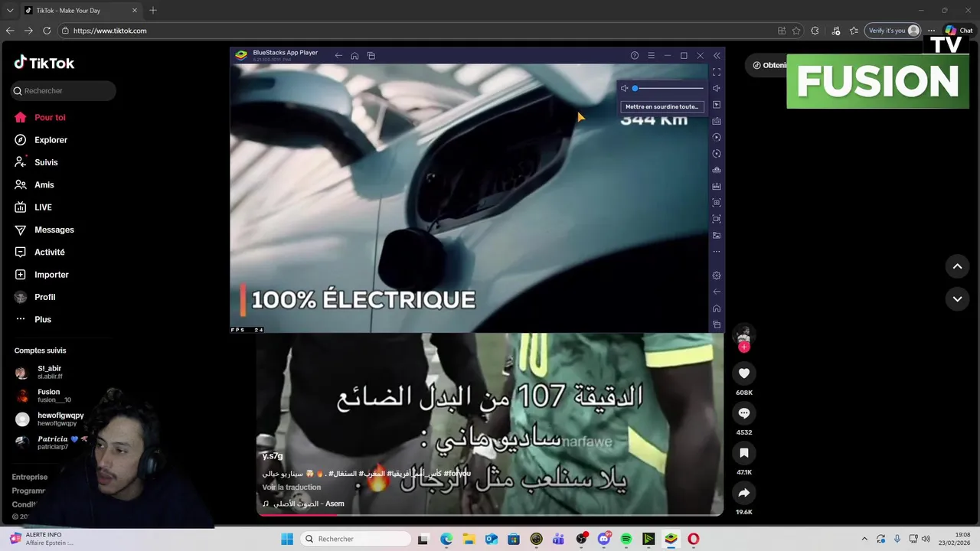Open followed account Patricia patriciarp7

[52, 442]
